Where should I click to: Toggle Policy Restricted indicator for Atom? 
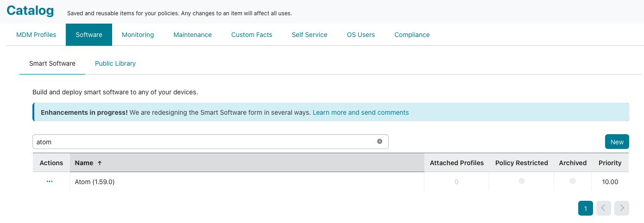[x=522, y=181]
